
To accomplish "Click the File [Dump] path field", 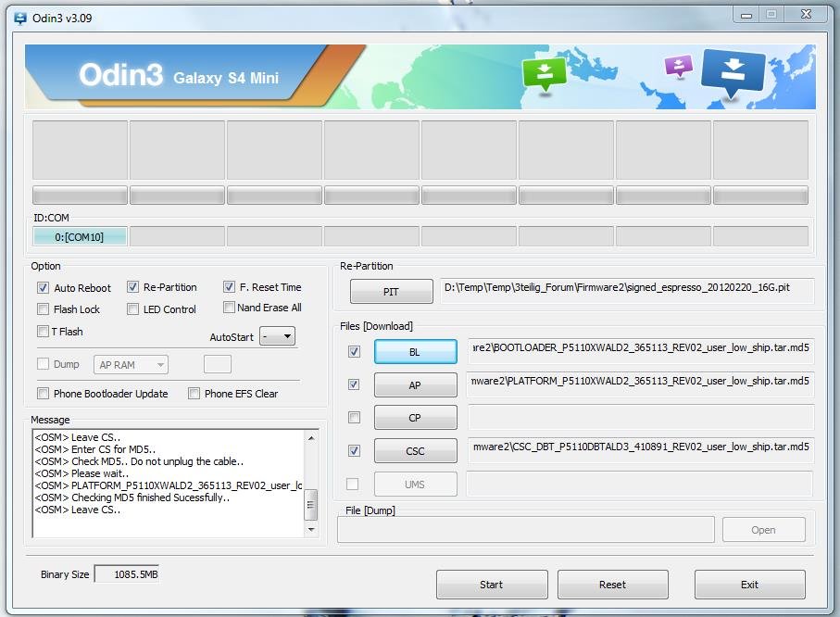I will (x=525, y=530).
